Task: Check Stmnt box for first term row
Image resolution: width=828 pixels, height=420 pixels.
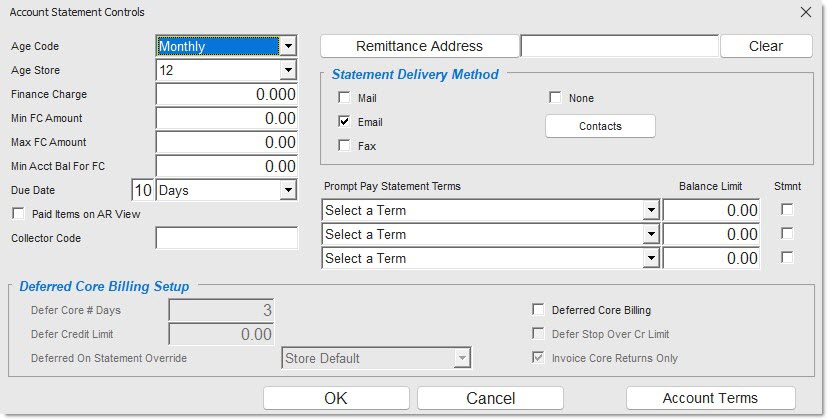Action: pos(787,210)
